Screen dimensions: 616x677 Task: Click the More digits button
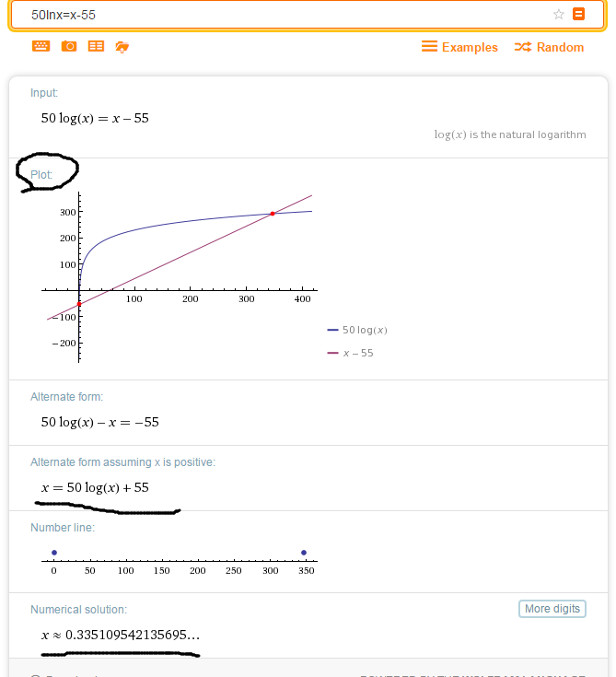(x=552, y=609)
